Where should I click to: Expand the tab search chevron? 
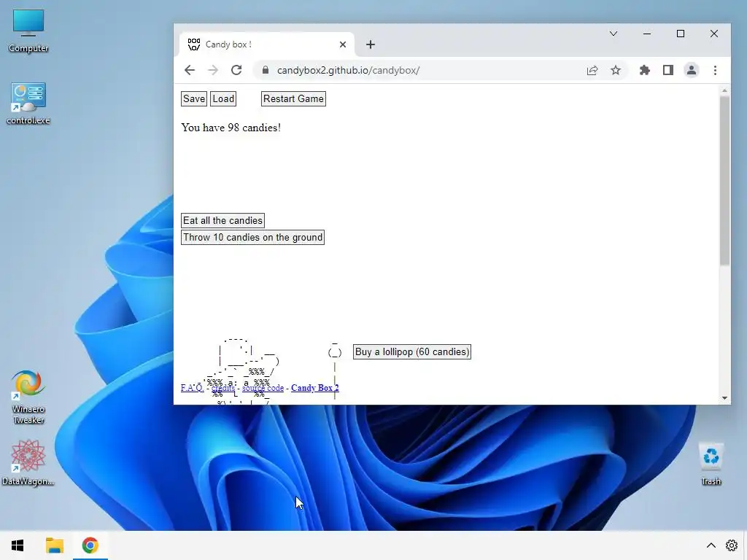point(614,34)
